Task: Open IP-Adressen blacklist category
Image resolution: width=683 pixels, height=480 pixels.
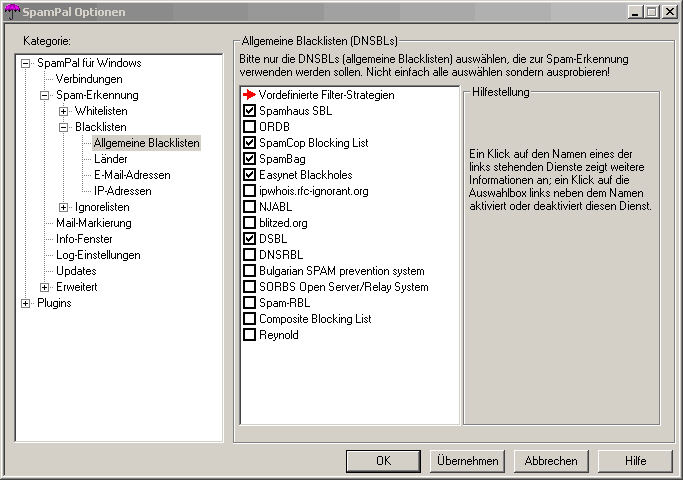Action: point(122,191)
